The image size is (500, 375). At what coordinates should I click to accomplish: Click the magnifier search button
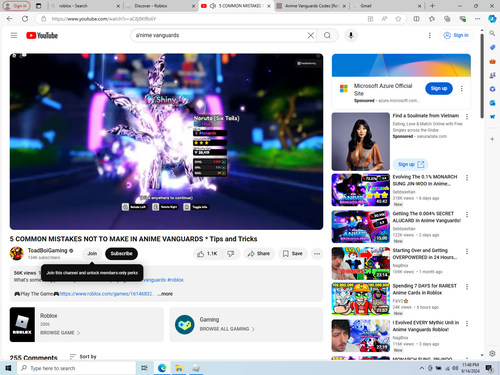coord(327,35)
